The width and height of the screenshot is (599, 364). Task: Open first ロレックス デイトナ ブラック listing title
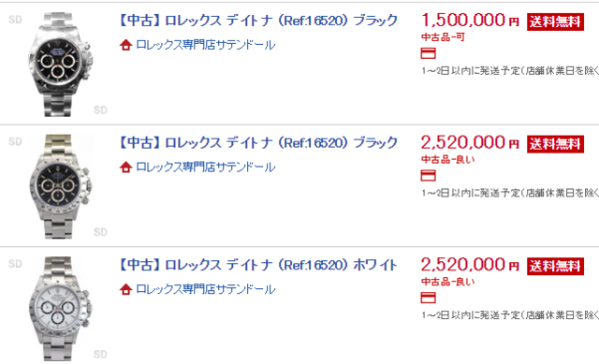tap(258, 21)
